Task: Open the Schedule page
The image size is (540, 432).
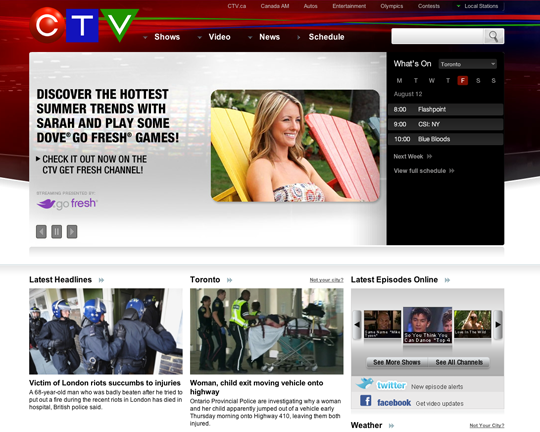Action: coord(326,37)
